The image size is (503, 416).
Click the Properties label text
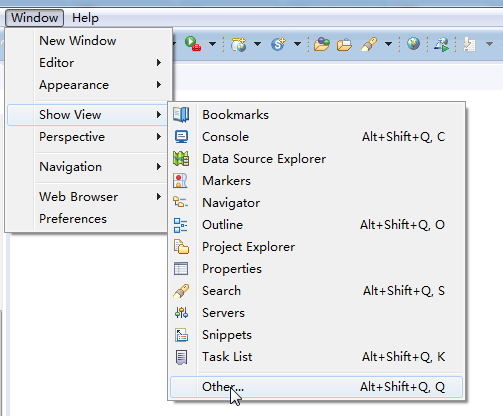click(232, 269)
